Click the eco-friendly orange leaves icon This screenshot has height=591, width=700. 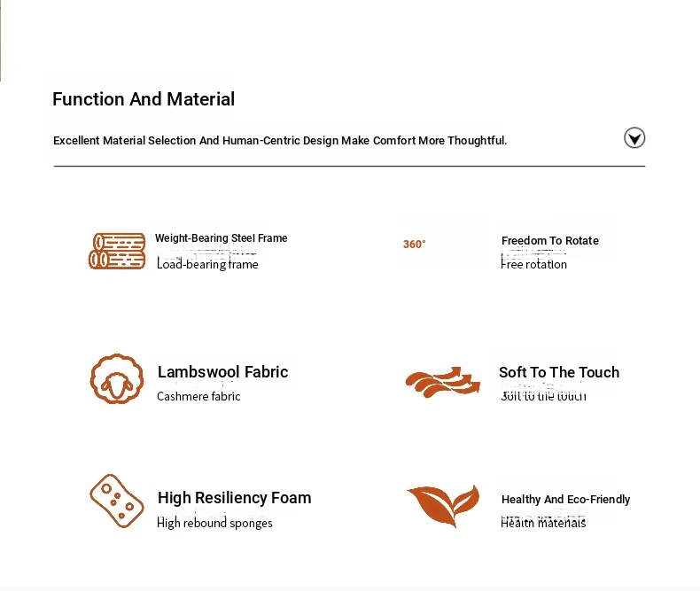pyautogui.click(x=443, y=506)
